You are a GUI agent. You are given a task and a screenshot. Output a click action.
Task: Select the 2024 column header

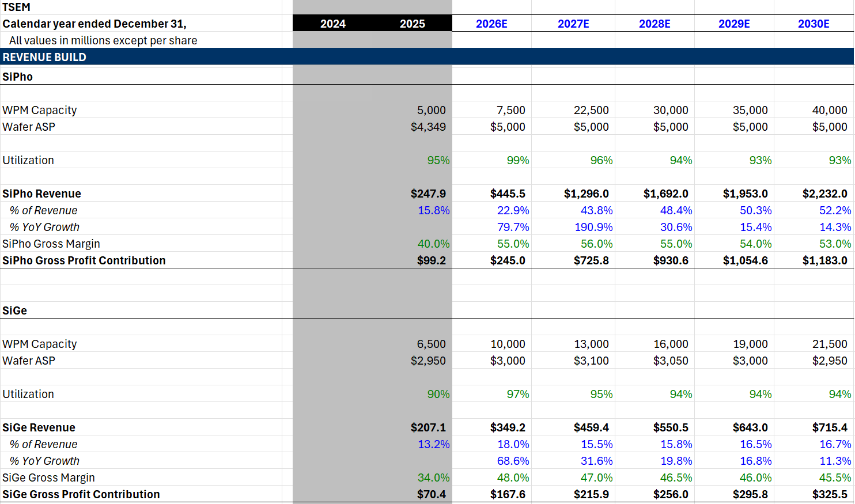tap(332, 24)
